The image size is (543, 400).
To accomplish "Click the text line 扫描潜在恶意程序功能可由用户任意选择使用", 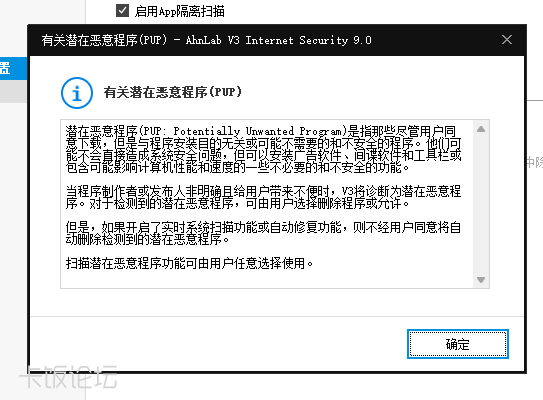I will point(189,263).
